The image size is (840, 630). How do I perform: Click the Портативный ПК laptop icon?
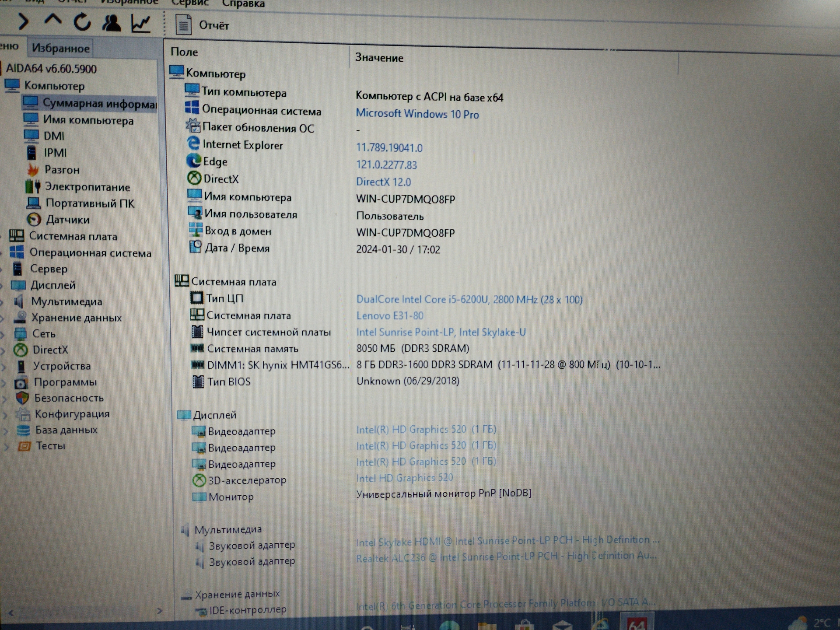click(33, 203)
